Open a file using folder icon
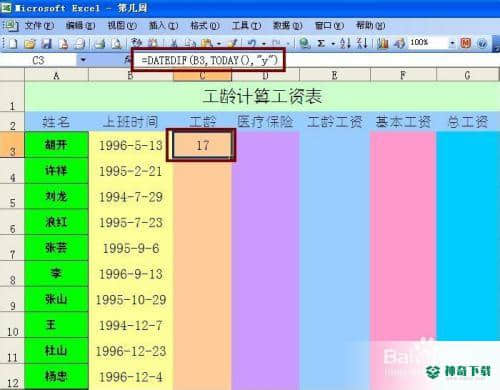This screenshot has height=390, width=500. tap(29, 43)
